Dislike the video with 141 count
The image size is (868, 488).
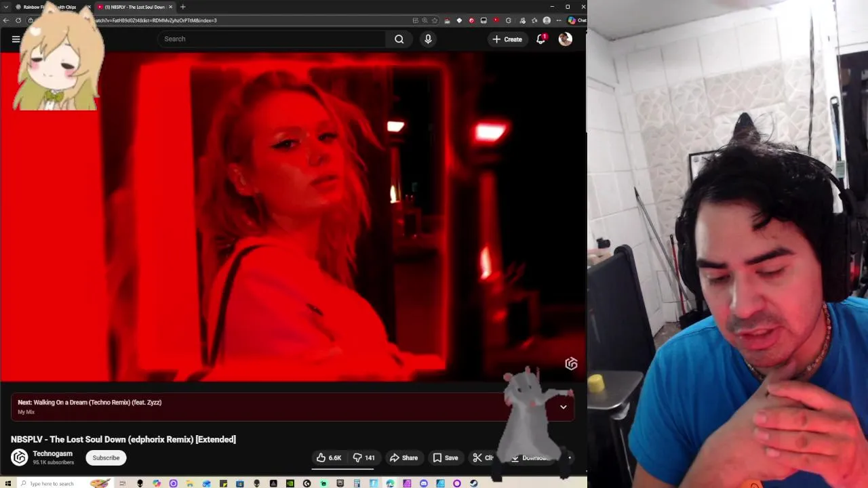[x=364, y=457]
